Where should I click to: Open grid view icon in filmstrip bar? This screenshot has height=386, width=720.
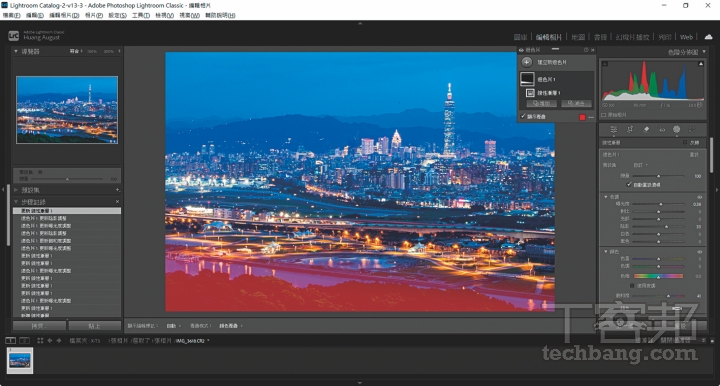click(x=40, y=341)
